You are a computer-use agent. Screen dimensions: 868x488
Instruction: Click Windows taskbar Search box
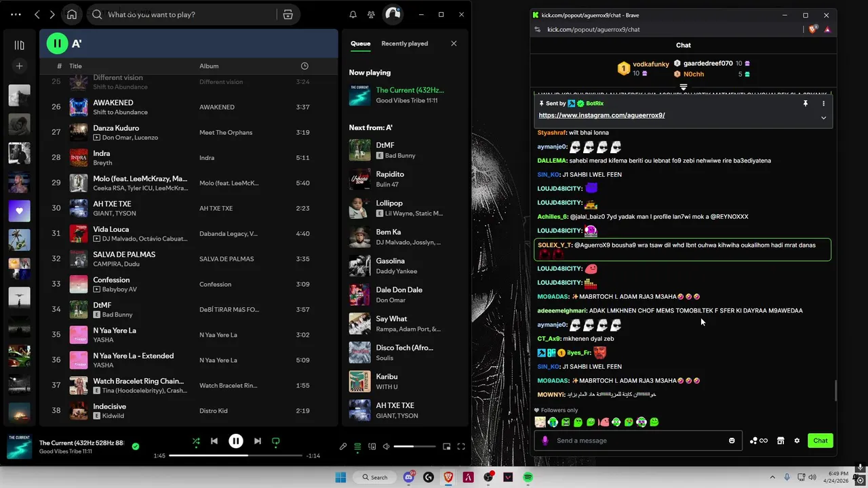tap(375, 477)
